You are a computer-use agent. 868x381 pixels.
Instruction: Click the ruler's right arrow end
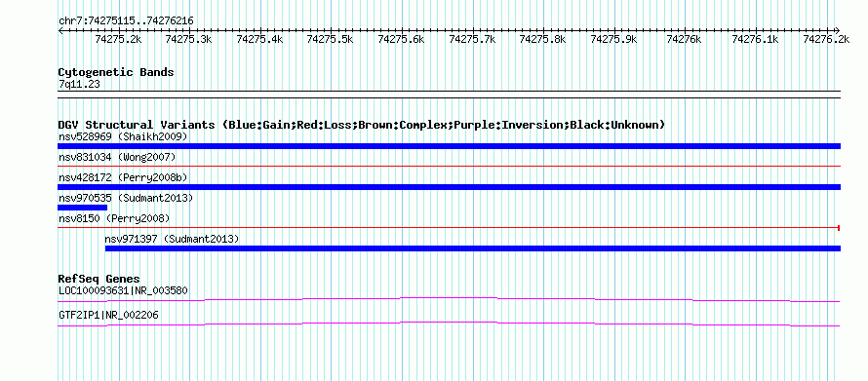pyautogui.click(x=838, y=30)
